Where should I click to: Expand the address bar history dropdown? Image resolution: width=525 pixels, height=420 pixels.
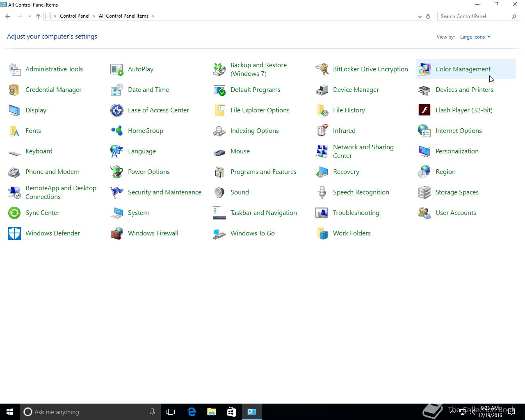coord(420,16)
